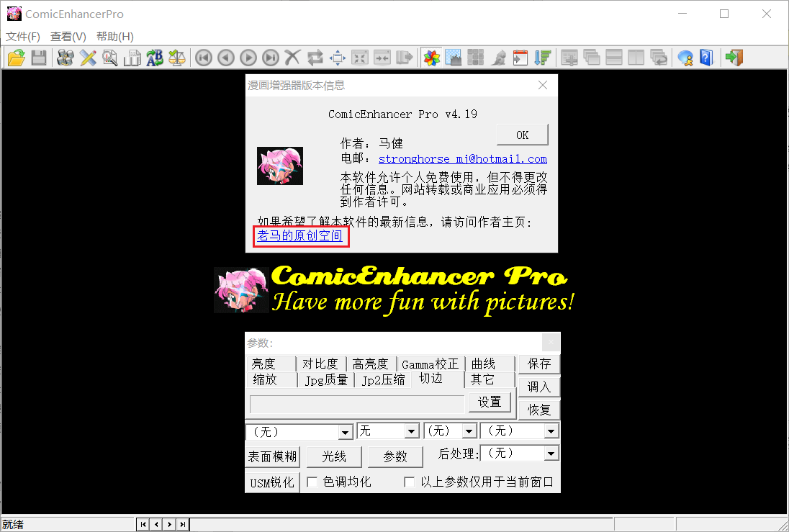Go to the previous image
This screenshot has height=532, width=789.
point(226,58)
